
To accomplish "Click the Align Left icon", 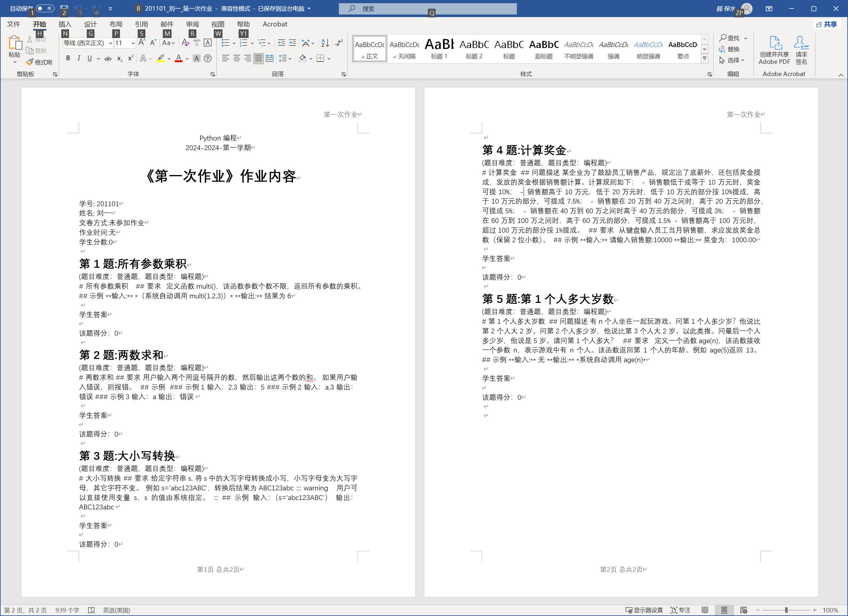I will point(225,58).
